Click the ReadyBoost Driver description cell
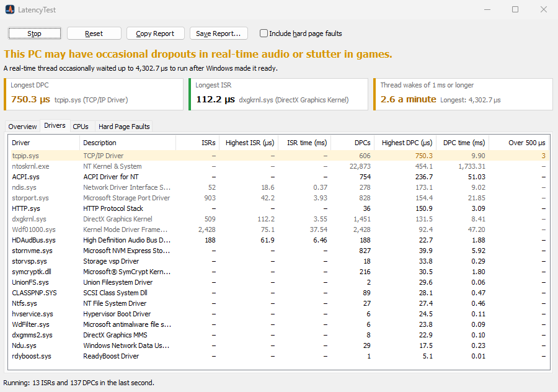This screenshot has width=558, height=392. click(111, 356)
